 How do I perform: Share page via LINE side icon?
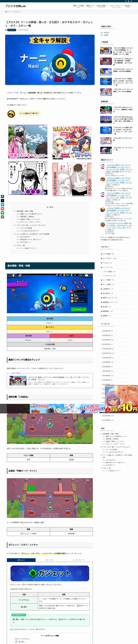(2, 213)
